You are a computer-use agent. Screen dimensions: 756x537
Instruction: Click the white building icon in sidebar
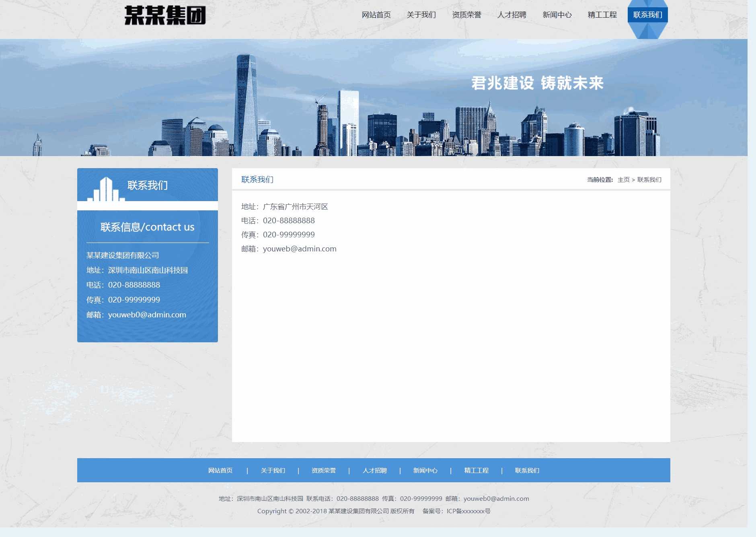pyautogui.click(x=106, y=189)
